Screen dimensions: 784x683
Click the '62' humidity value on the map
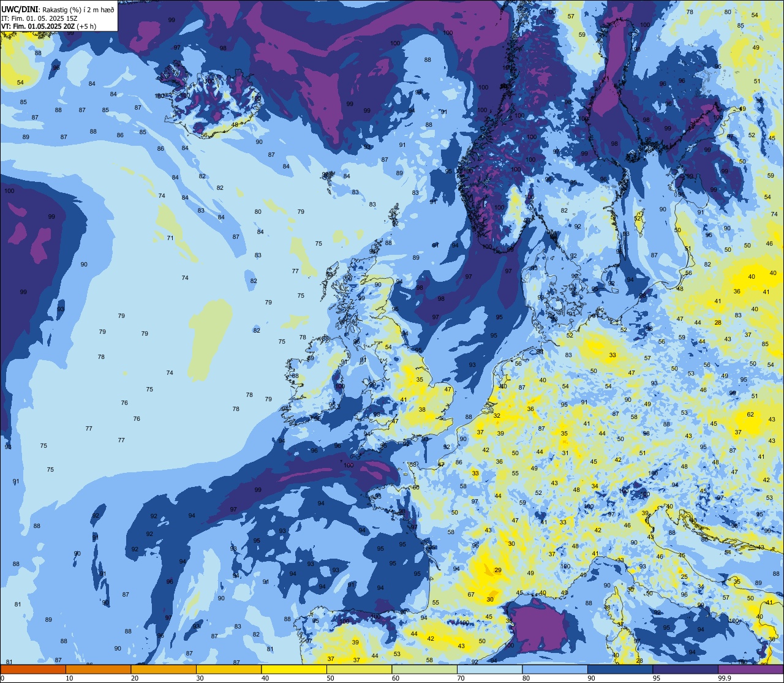click(x=751, y=415)
